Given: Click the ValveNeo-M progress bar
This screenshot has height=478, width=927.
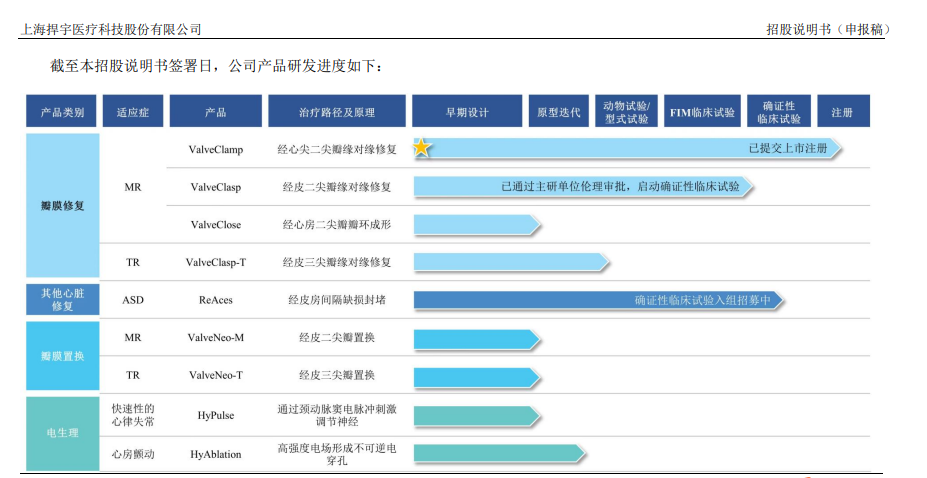Looking at the screenshot, I should [x=477, y=340].
